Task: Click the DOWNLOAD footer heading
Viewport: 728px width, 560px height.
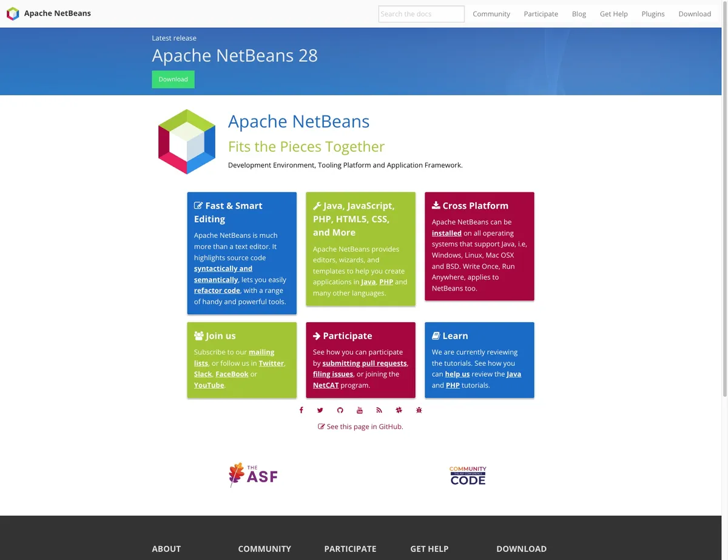Action: click(x=522, y=548)
